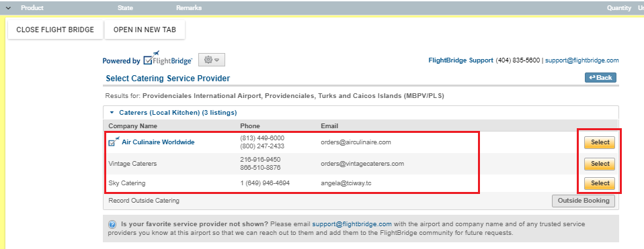Pick Select button for Sky Catering

(x=600, y=183)
